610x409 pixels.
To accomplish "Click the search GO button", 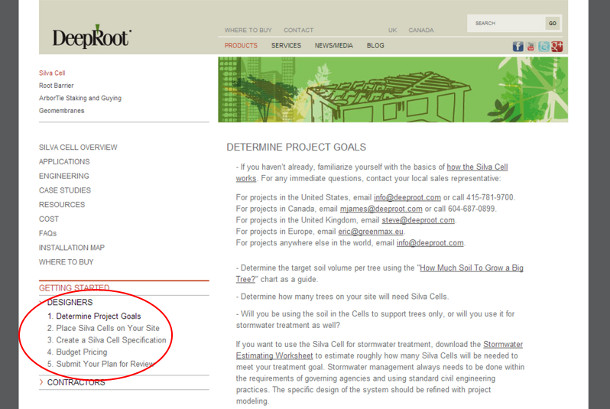I will pyautogui.click(x=552, y=23).
